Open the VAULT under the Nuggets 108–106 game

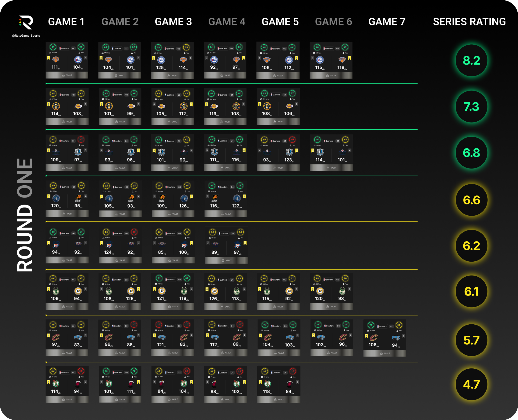(x=278, y=122)
